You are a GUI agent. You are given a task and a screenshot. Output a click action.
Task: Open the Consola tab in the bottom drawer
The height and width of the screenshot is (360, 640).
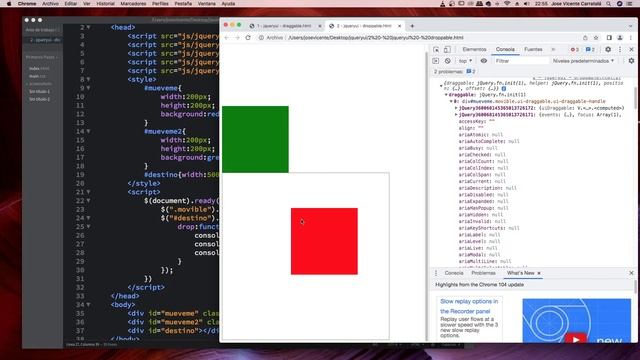[x=454, y=273]
